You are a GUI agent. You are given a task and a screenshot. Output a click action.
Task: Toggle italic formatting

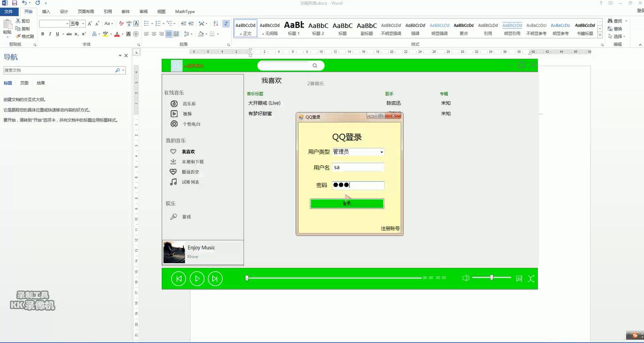coord(50,34)
